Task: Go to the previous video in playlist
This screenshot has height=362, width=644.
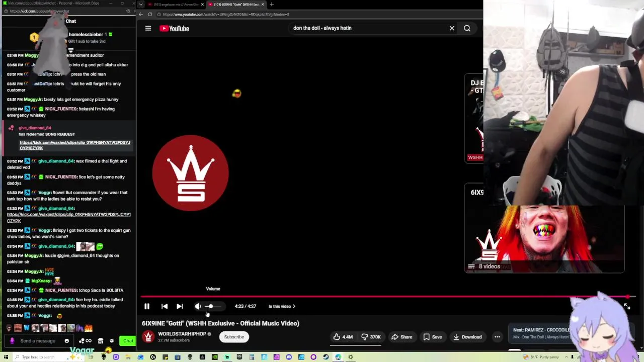Action: (x=165, y=306)
